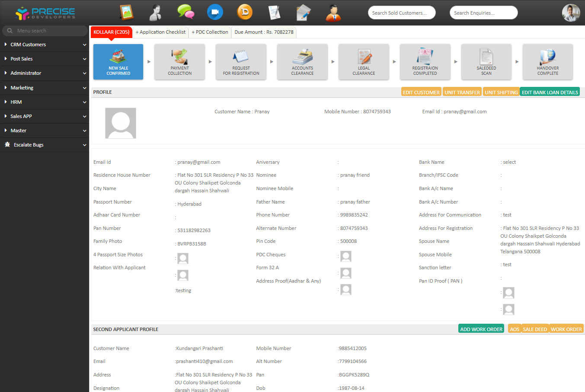The height and width of the screenshot is (392, 585).
Task: Open the ACCOUNTS CLEARANCE stage icon
Action: point(302,61)
